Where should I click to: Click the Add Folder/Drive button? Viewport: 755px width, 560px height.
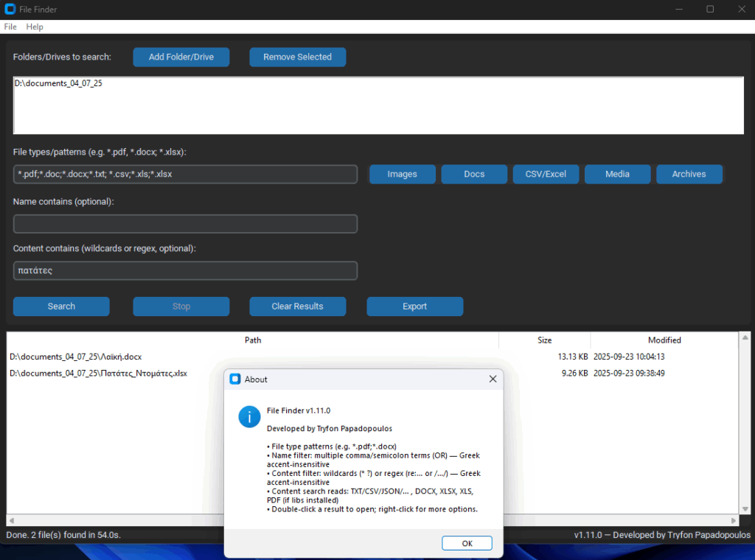click(x=181, y=57)
